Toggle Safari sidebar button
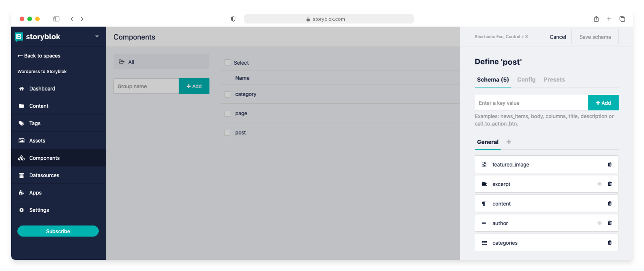Viewport: 644px width, 271px height. 56,19
